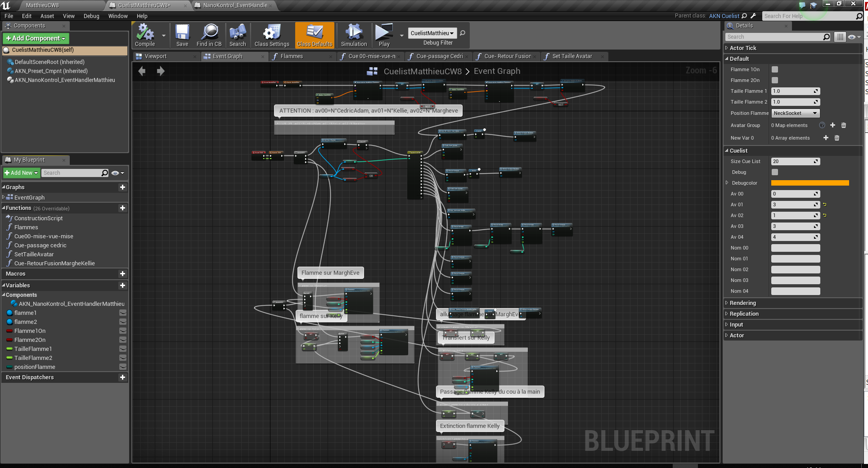Add new variable with plus icon
The height and width of the screenshot is (468, 868).
[x=122, y=285]
